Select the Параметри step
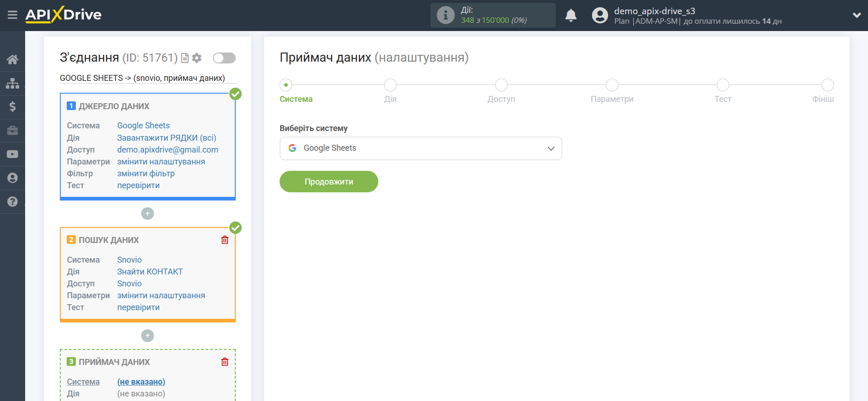This screenshot has width=868, height=401. (612, 85)
